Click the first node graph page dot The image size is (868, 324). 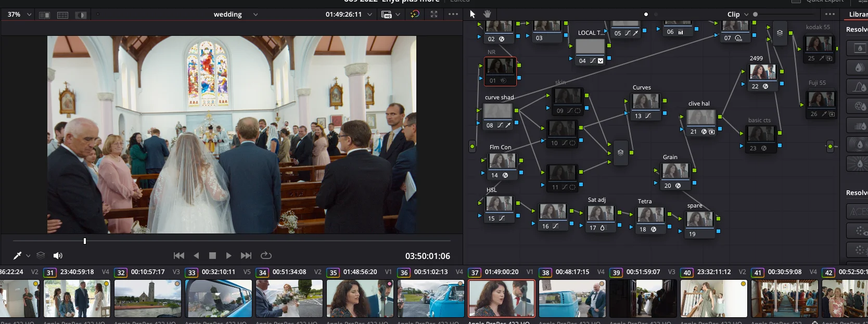646,15
